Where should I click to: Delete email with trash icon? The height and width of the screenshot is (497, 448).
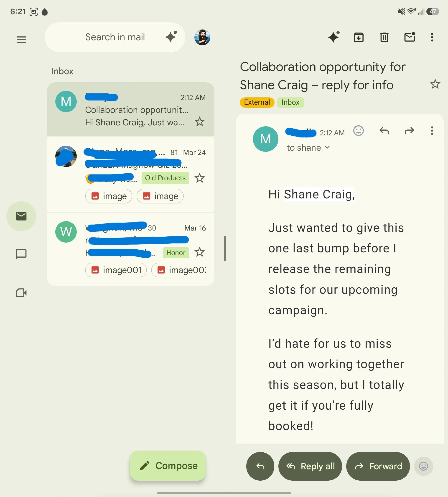point(384,37)
